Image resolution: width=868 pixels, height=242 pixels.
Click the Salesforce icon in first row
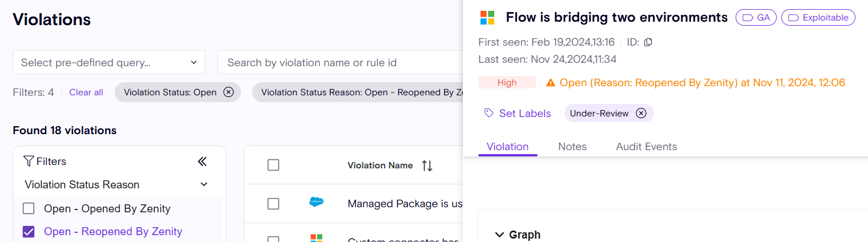[316, 202]
